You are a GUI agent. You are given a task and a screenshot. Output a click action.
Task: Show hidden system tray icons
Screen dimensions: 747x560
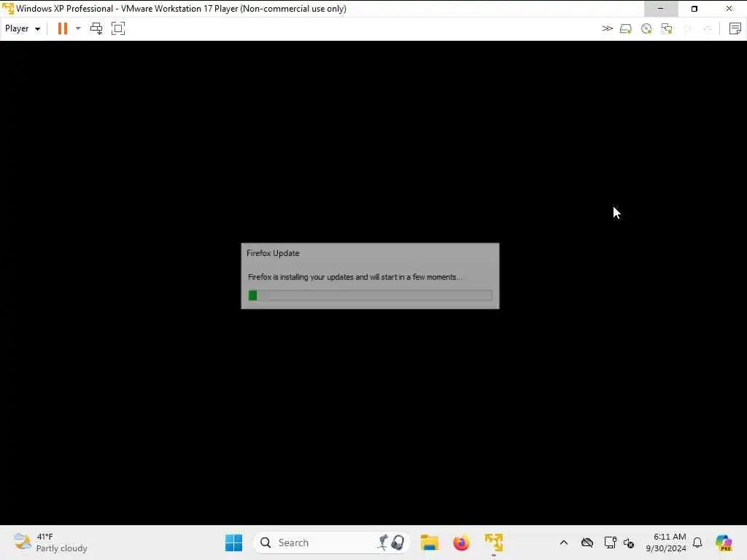tap(564, 542)
